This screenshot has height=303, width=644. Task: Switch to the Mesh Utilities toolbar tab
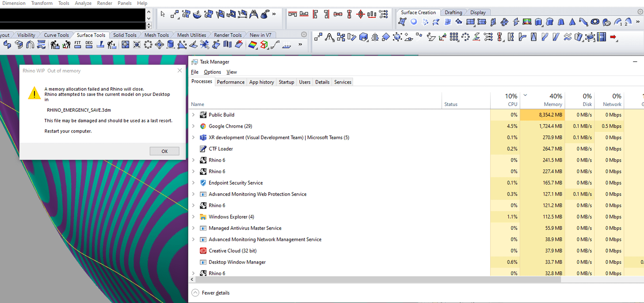click(192, 35)
